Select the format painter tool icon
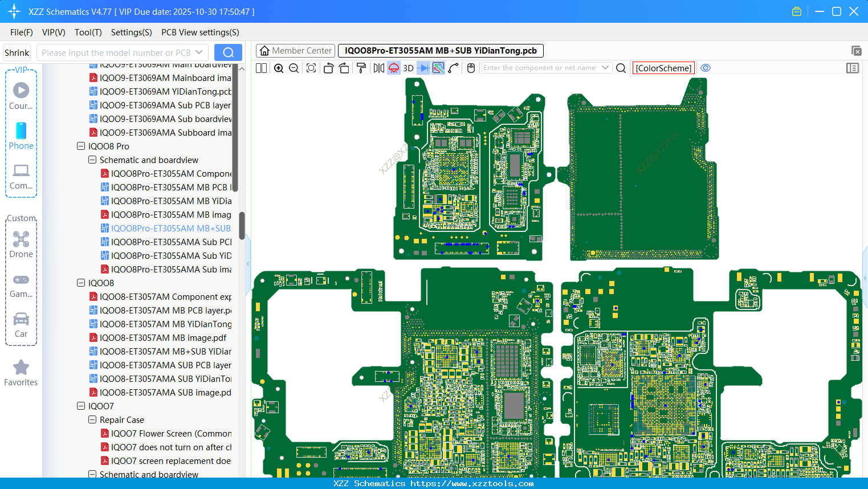This screenshot has height=489, width=868. click(x=361, y=68)
